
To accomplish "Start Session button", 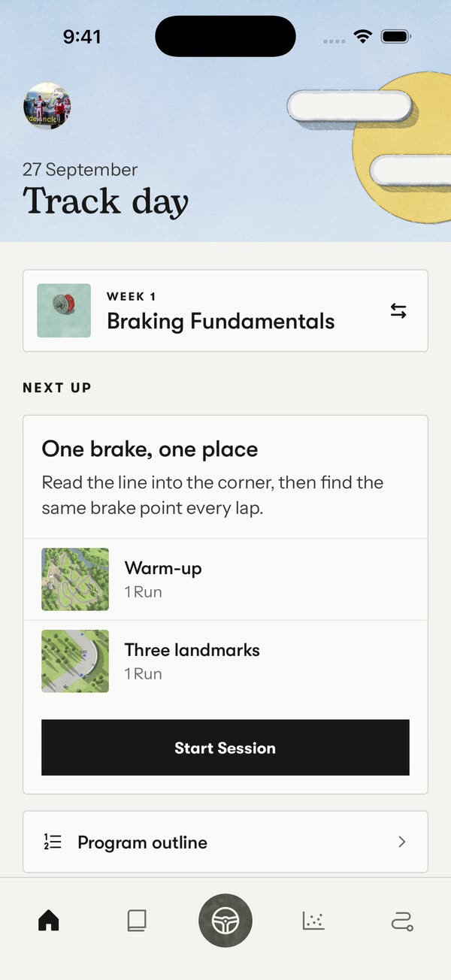I will click(225, 748).
